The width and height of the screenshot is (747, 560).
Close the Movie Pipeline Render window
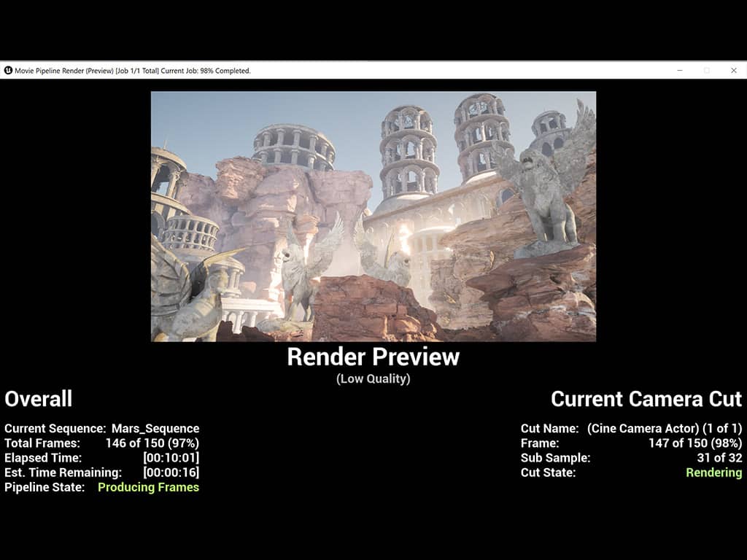point(734,71)
